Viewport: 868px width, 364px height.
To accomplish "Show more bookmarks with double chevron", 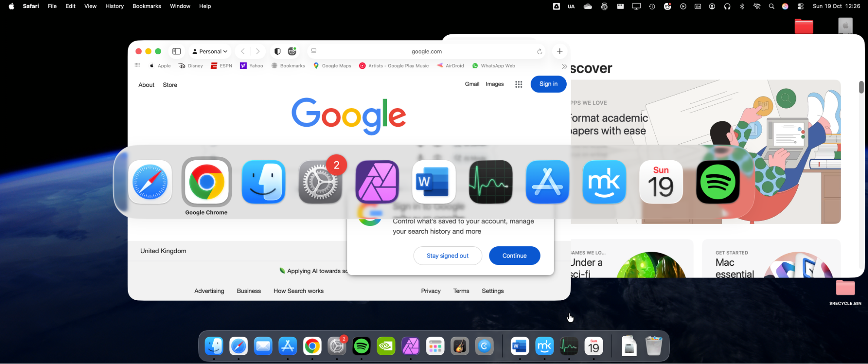I will pos(564,66).
